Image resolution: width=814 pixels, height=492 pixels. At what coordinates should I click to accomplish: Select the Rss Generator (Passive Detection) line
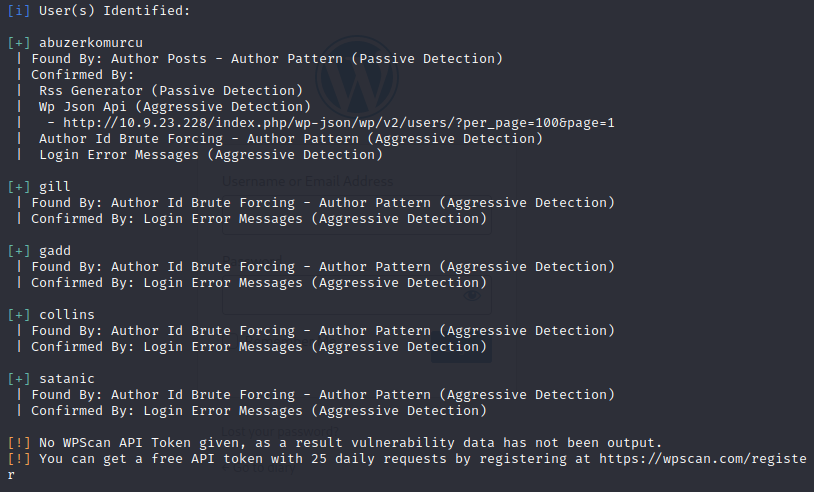pos(171,91)
